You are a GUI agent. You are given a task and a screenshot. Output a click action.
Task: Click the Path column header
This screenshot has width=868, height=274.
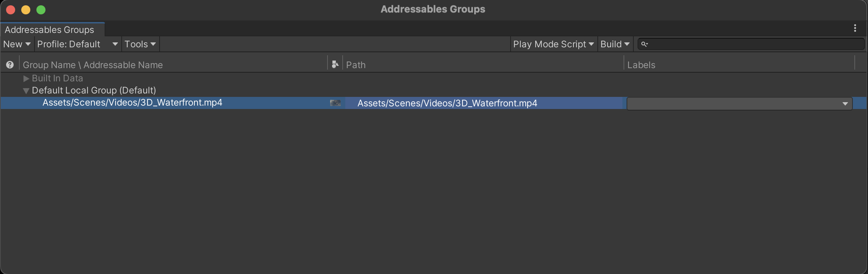click(x=356, y=65)
